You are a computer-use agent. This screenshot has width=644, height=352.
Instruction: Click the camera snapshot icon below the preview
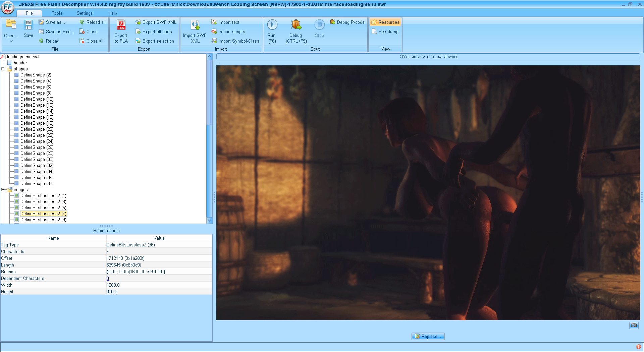[x=634, y=325]
